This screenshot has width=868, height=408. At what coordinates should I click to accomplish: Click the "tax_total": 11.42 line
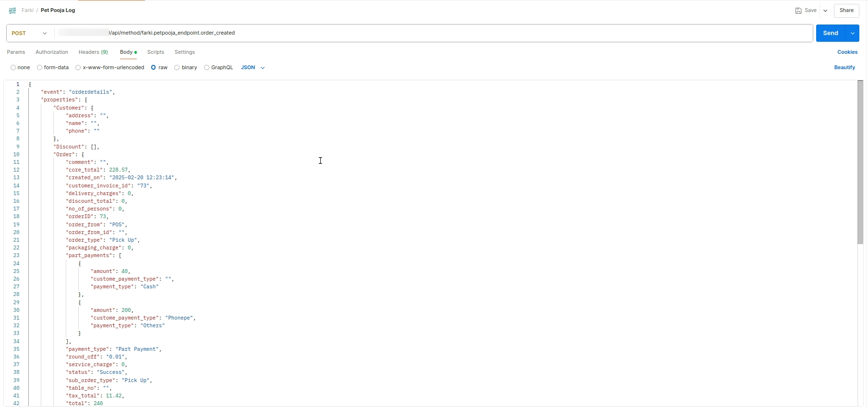(x=95, y=396)
